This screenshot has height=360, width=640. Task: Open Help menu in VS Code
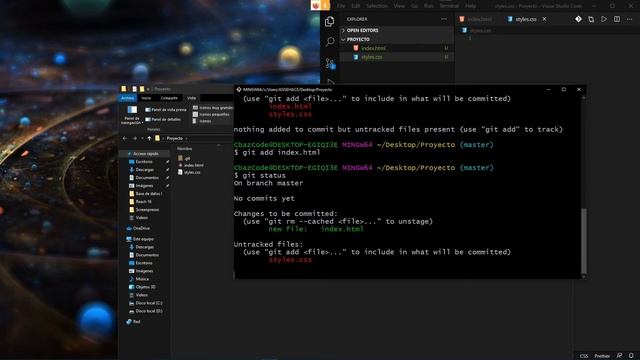(470, 6)
